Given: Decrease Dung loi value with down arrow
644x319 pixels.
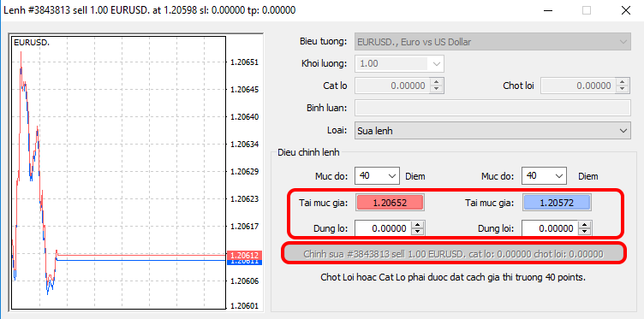Looking at the screenshot, I should tap(584, 232).
